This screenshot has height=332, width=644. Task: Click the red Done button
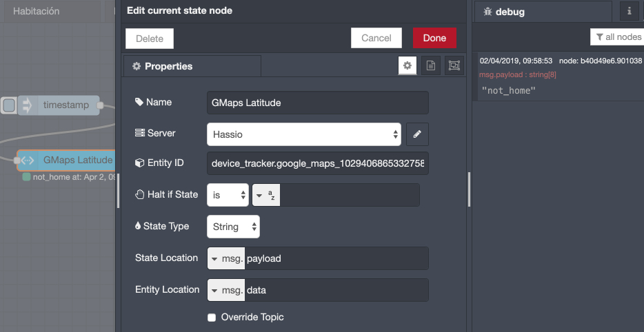(x=434, y=38)
